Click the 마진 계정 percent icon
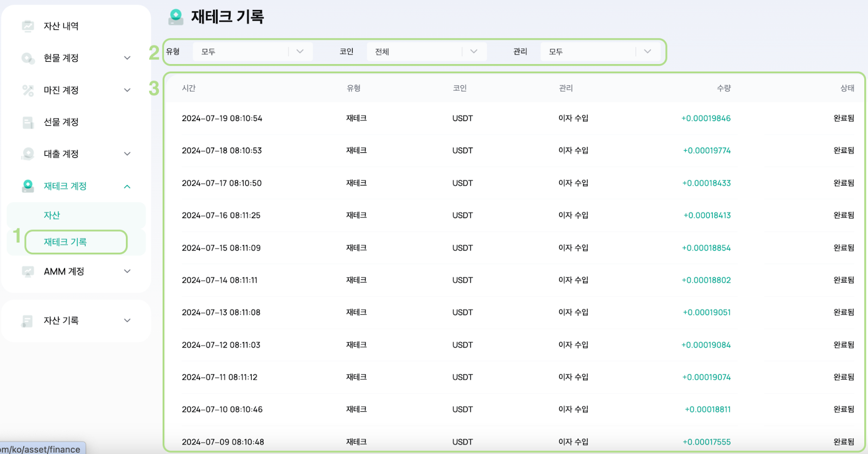This screenshot has height=454, width=868. [28, 90]
